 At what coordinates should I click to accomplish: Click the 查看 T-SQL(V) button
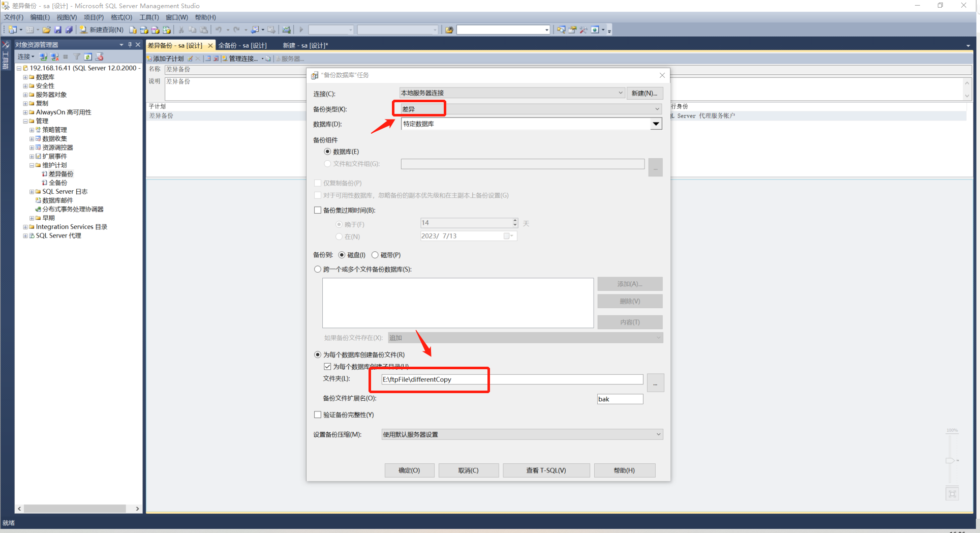point(546,470)
